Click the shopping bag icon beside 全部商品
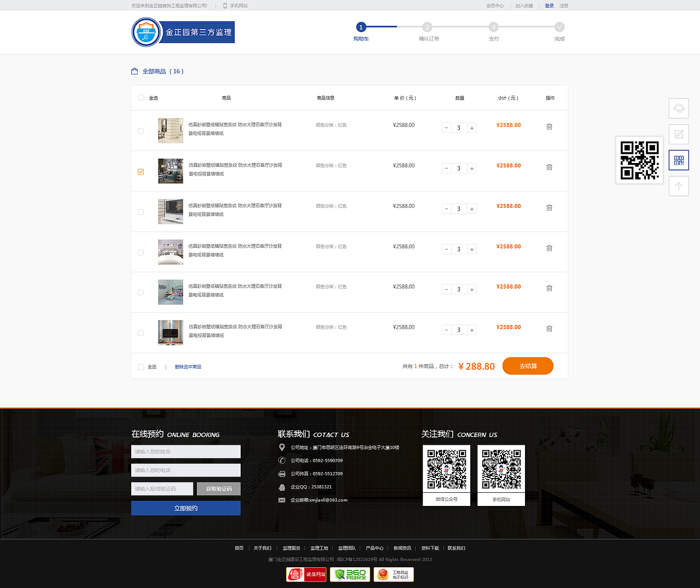This screenshot has height=588, width=700. [135, 71]
